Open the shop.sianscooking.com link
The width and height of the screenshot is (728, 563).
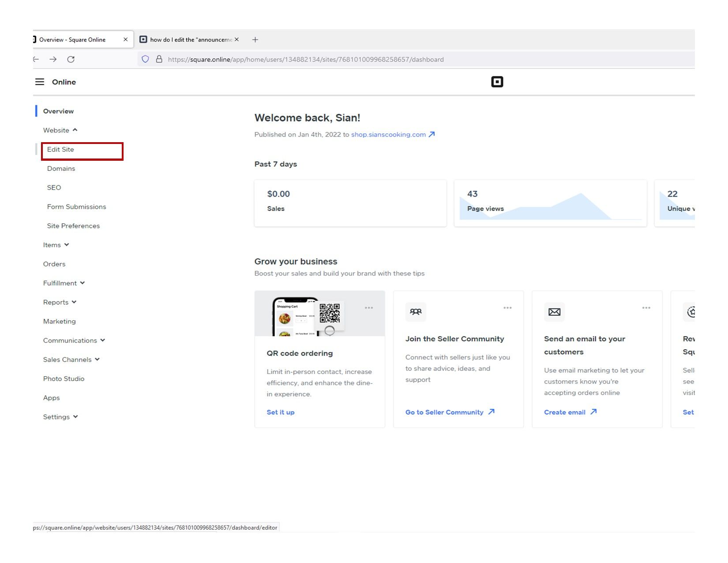pos(388,135)
